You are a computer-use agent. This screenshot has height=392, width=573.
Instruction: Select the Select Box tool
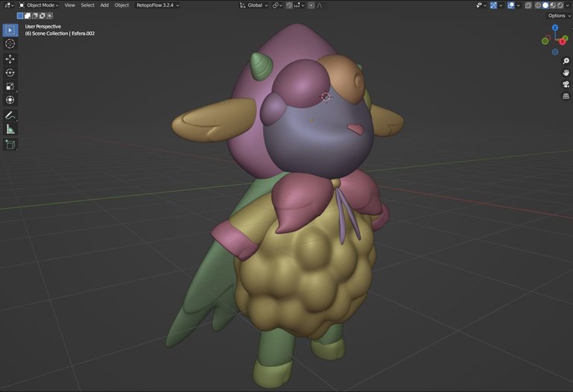point(10,30)
